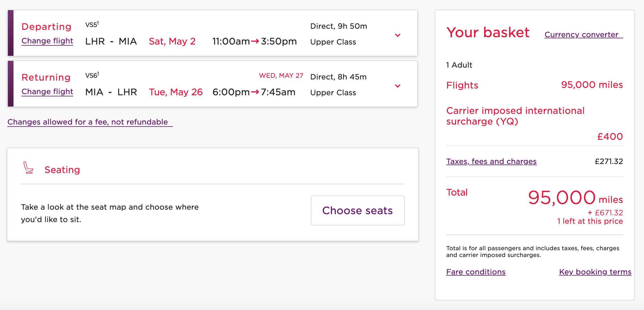
Task: Open Key booking terms
Action: pos(595,272)
